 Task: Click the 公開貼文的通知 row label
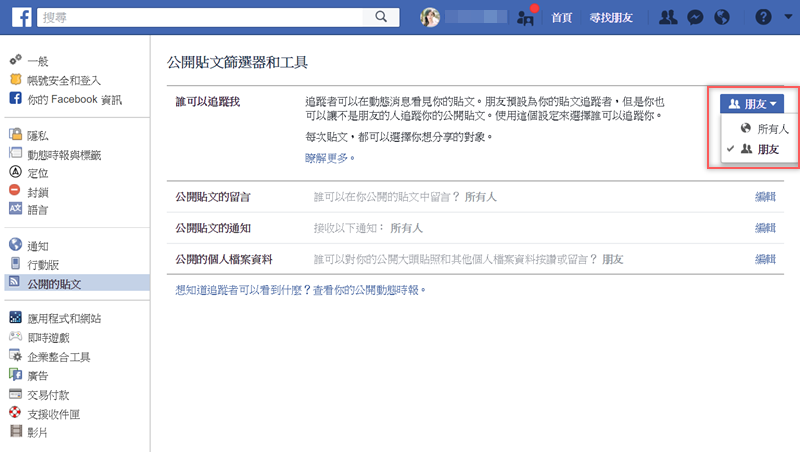[213, 228]
